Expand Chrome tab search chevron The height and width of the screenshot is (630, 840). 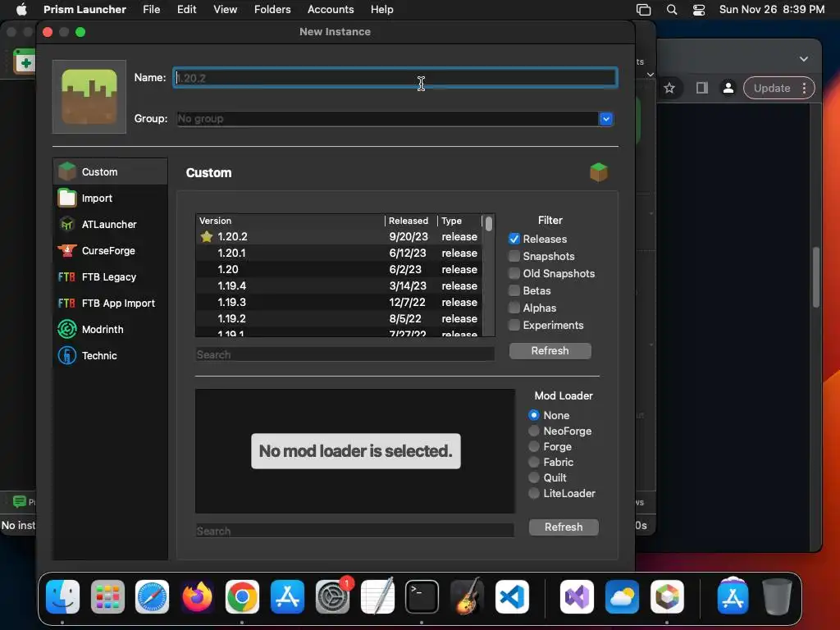804,59
